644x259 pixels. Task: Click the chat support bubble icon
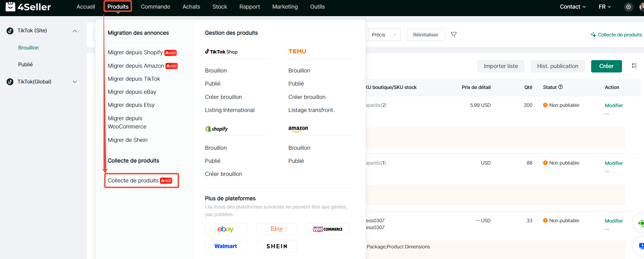click(x=641, y=224)
